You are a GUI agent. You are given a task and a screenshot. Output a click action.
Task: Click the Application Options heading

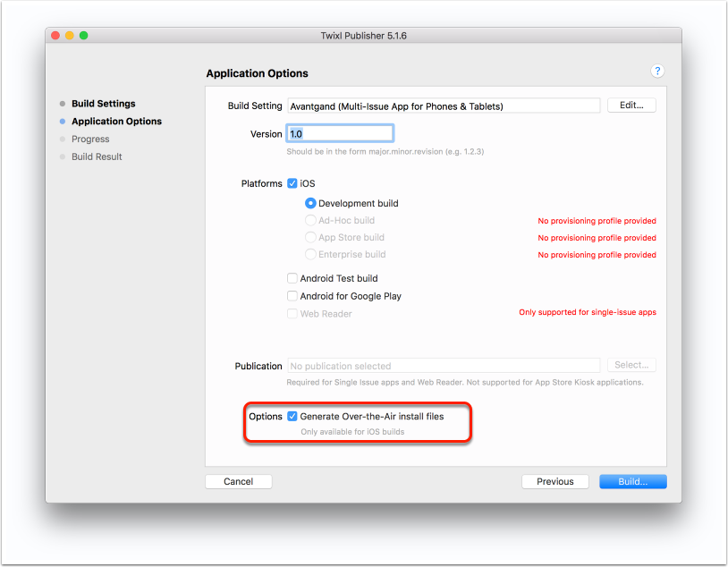coord(257,73)
